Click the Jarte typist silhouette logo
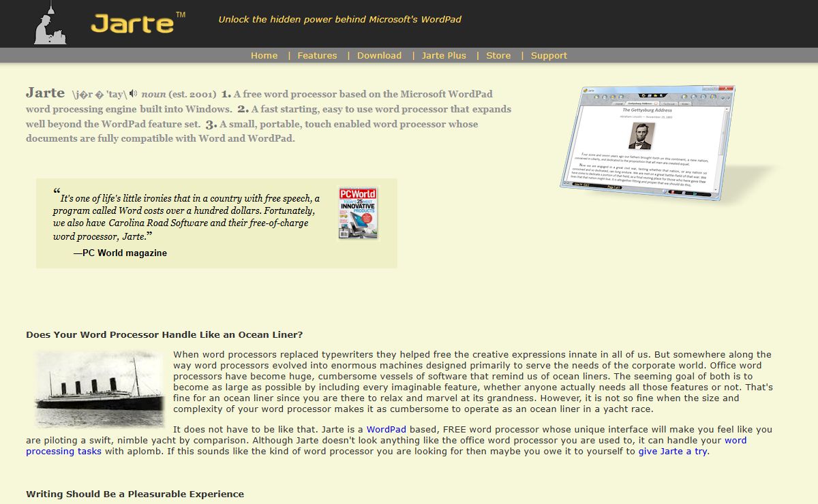This screenshot has width=818, height=504. pyautogui.click(x=50, y=23)
